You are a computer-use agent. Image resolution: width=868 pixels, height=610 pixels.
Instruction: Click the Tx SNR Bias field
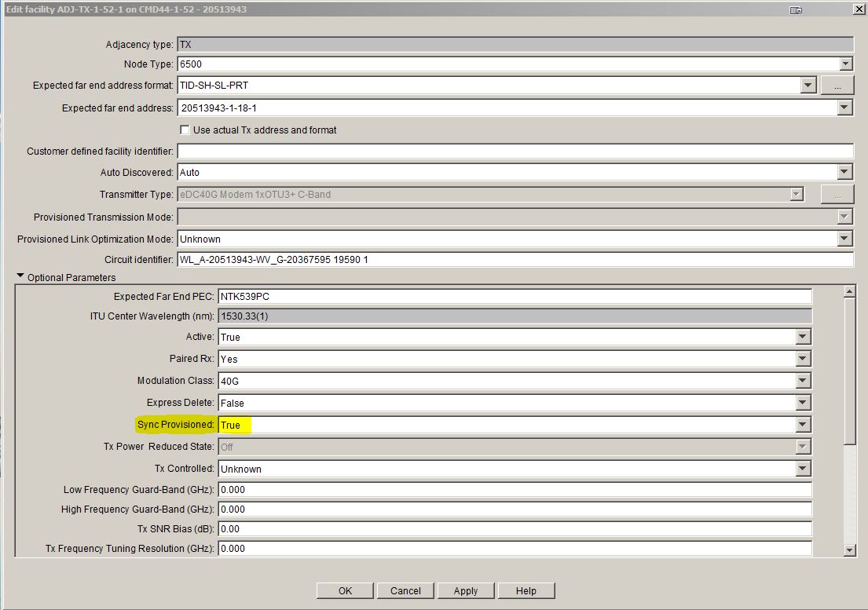tap(515, 528)
